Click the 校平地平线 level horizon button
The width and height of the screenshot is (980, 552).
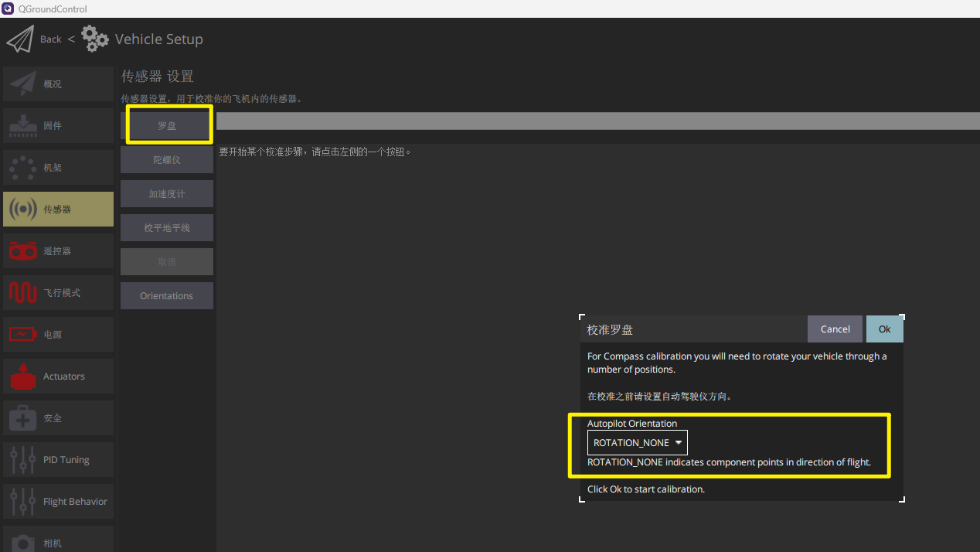pyautogui.click(x=167, y=228)
